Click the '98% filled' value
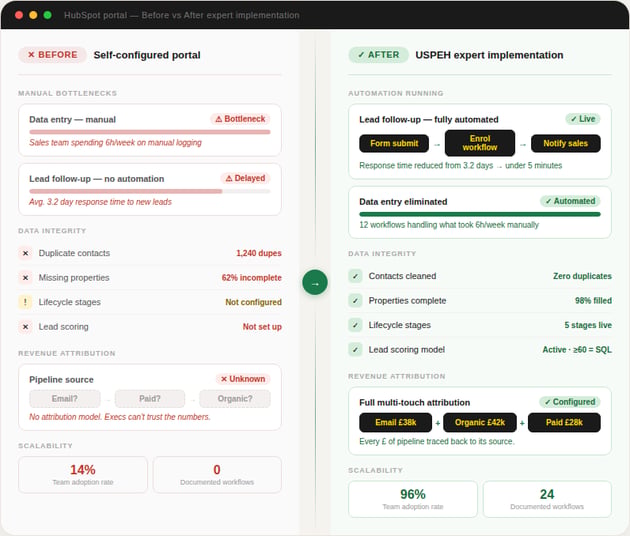The width and height of the screenshot is (630, 536). point(593,301)
